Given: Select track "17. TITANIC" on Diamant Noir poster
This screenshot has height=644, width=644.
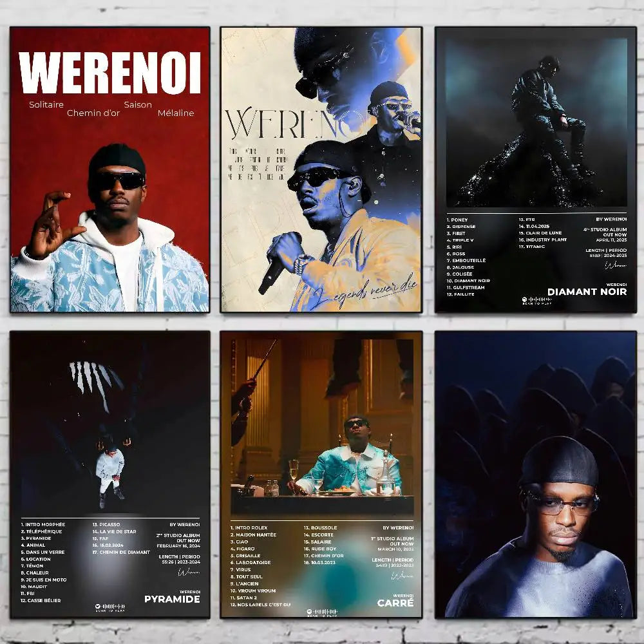Looking at the screenshot, I should (531, 247).
